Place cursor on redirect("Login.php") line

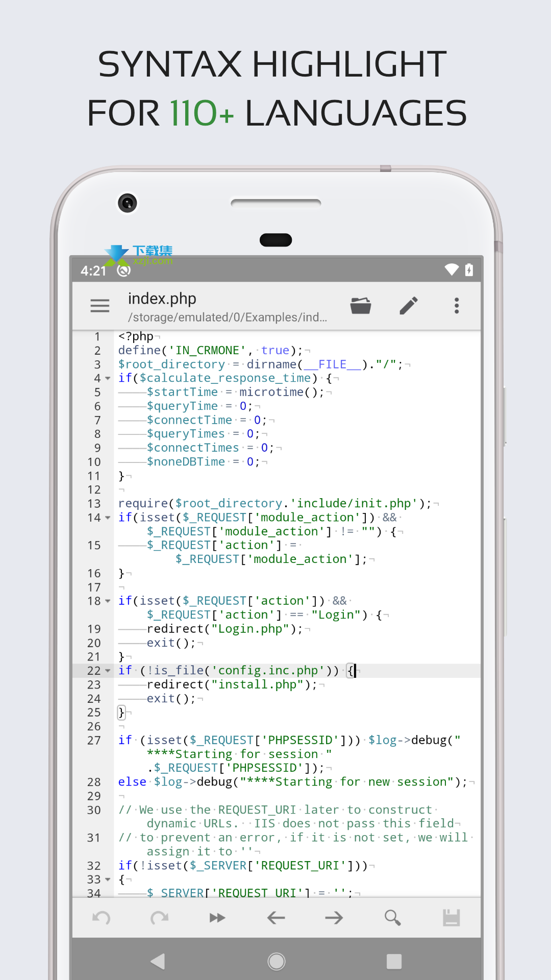224,629
